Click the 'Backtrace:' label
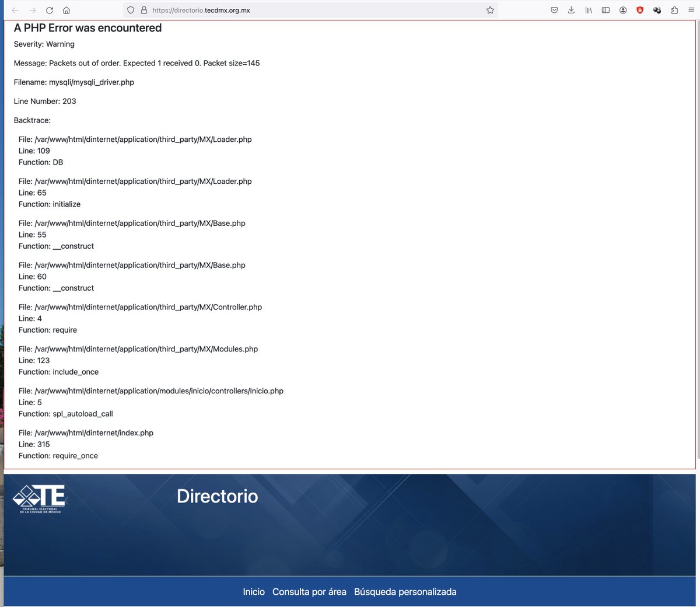Screen dimensions: 700x607 pos(32,120)
